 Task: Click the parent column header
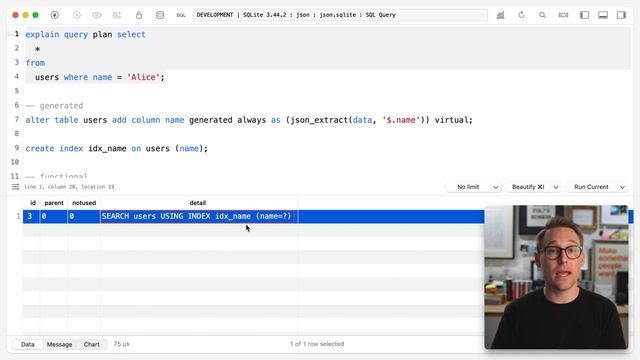click(x=54, y=203)
